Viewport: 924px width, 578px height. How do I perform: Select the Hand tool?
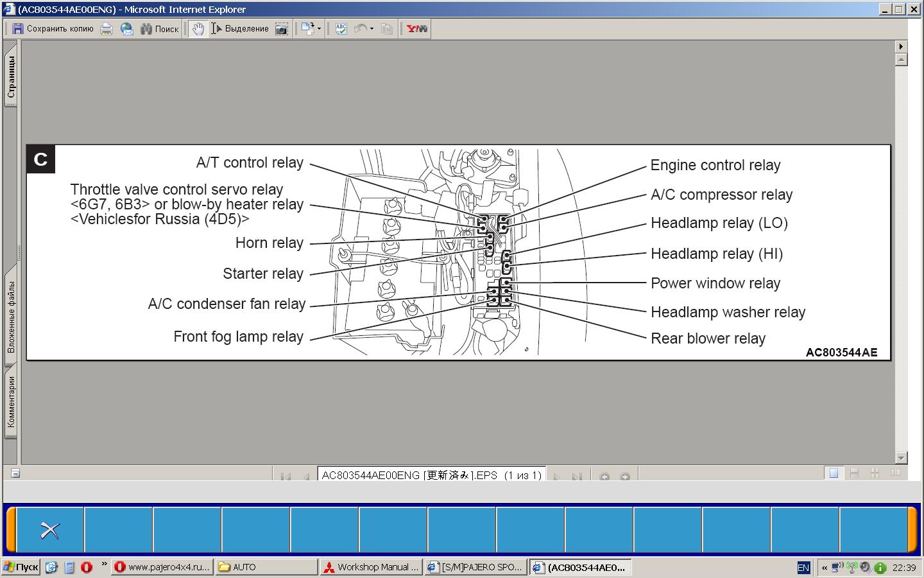coord(198,29)
